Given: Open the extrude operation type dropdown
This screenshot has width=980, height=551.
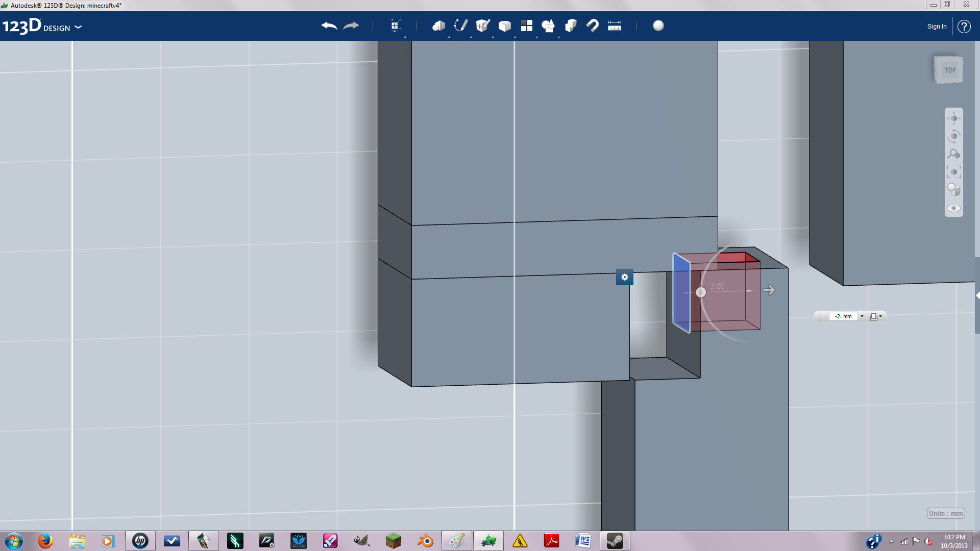Looking at the screenshot, I should coord(876,316).
